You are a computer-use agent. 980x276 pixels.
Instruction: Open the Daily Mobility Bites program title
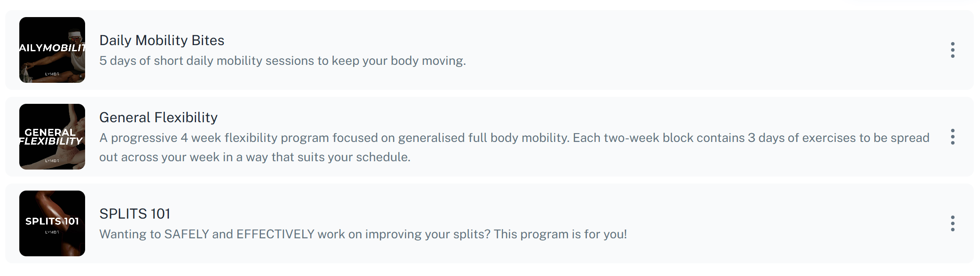click(x=162, y=40)
